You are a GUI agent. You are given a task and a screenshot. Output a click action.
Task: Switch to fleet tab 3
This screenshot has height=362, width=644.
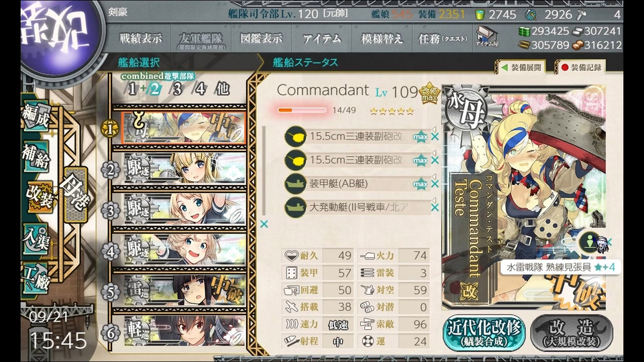[x=177, y=88]
